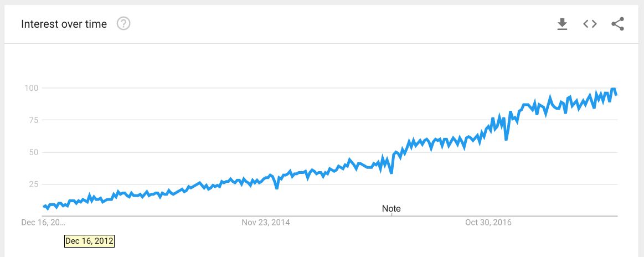Click the Note marker on the timeline

point(391,209)
